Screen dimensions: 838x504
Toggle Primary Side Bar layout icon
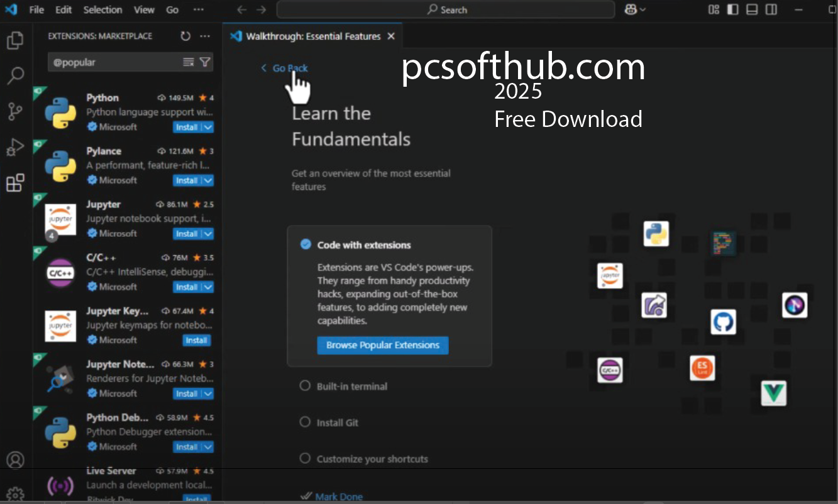click(732, 9)
